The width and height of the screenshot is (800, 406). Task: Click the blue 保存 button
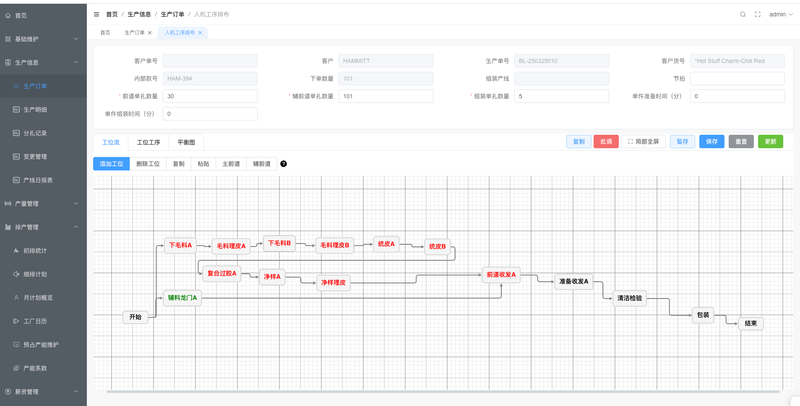(x=712, y=142)
